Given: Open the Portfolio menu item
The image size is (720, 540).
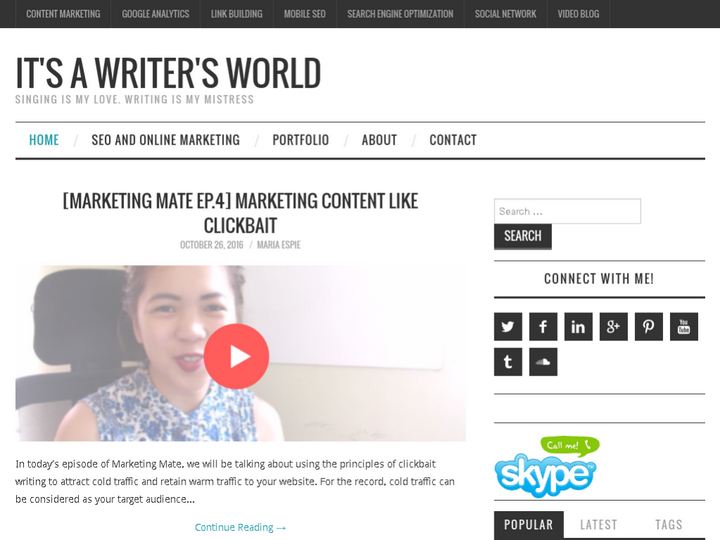Looking at the screenshot, I should [300, 140].
